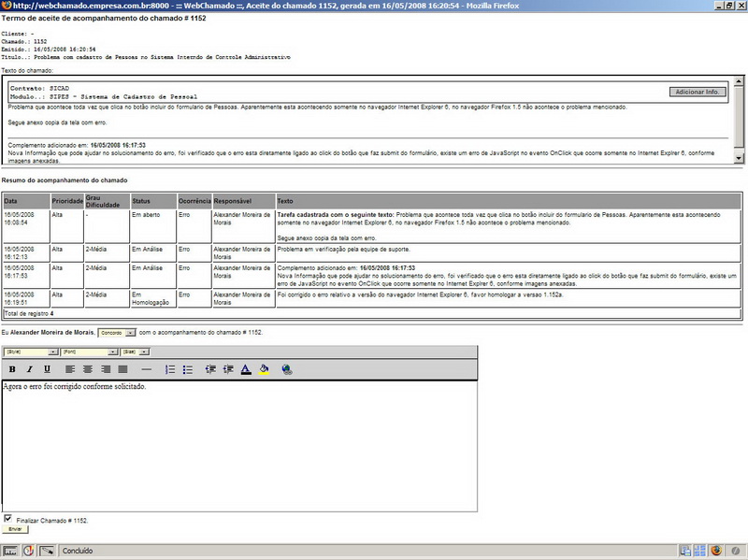Click the Firefox icon in the status bar
Image resolution: width=748 pixels, height=560 pixels.
pyautogui.click(x=715, y=551)
